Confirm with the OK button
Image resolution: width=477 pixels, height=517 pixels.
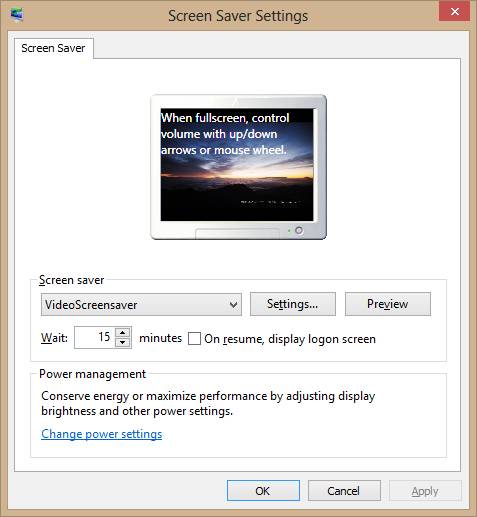(x=263, y=491)
